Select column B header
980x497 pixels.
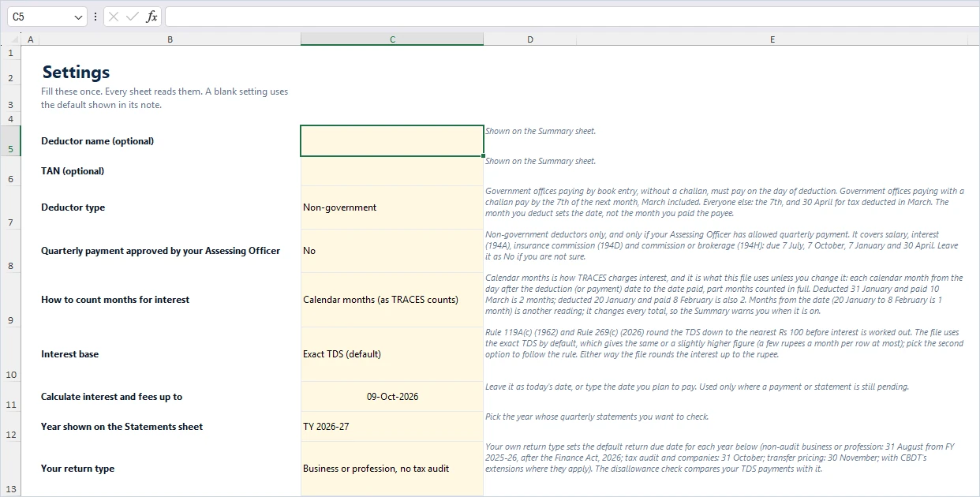point(170,39)
